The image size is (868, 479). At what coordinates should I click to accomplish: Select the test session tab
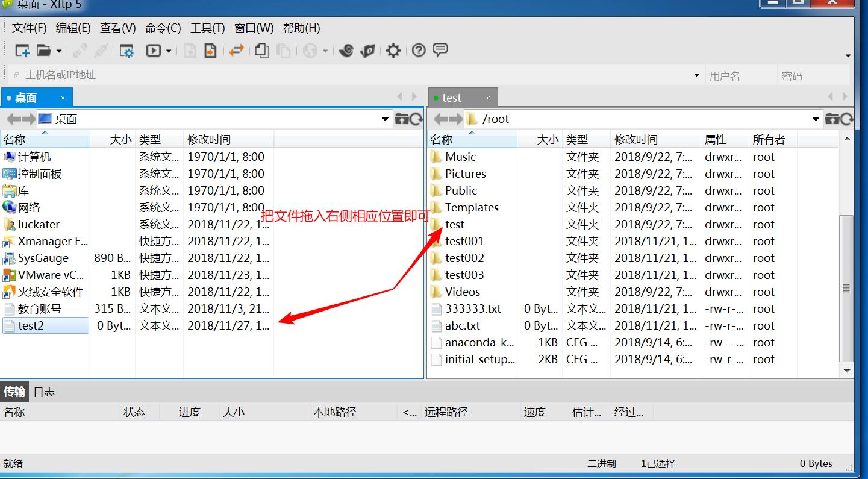[x=452, y=97]
